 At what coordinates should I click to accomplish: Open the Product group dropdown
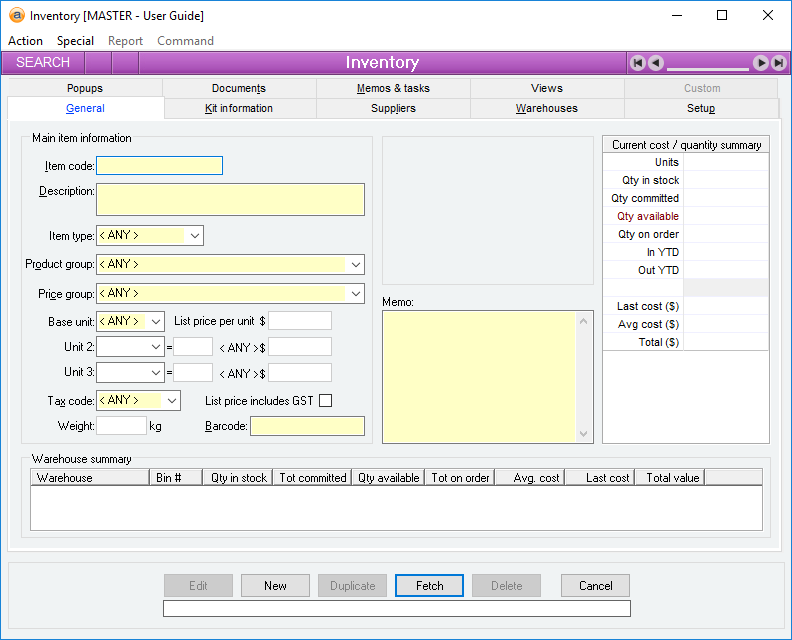pos(355,265)
